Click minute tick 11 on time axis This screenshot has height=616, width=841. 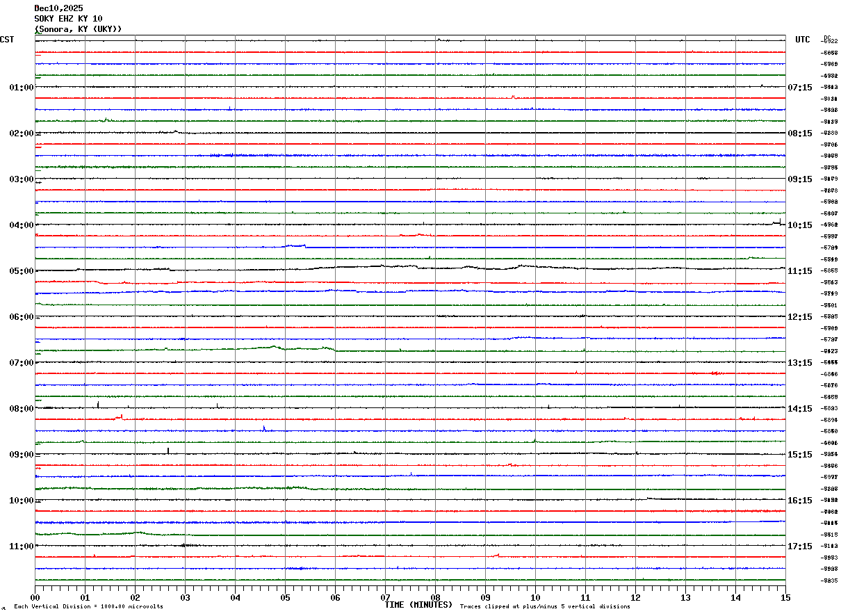pyautogui.click(x=585, y=597)
